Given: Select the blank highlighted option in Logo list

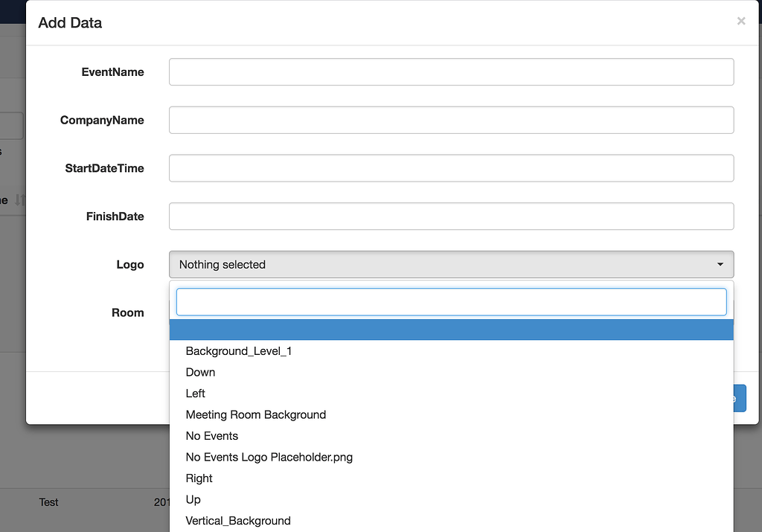Looking at the screenshot, I should point(451,330).
